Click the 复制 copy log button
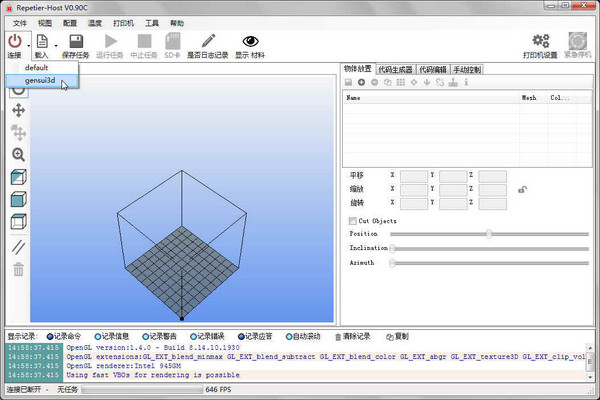The image size is (600, 400). tap(397, 336)
